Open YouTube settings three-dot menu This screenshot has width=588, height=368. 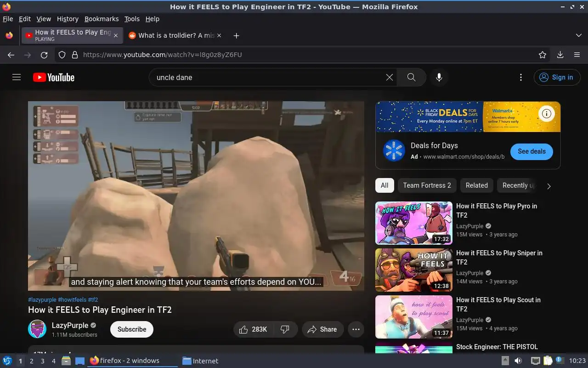520,77
